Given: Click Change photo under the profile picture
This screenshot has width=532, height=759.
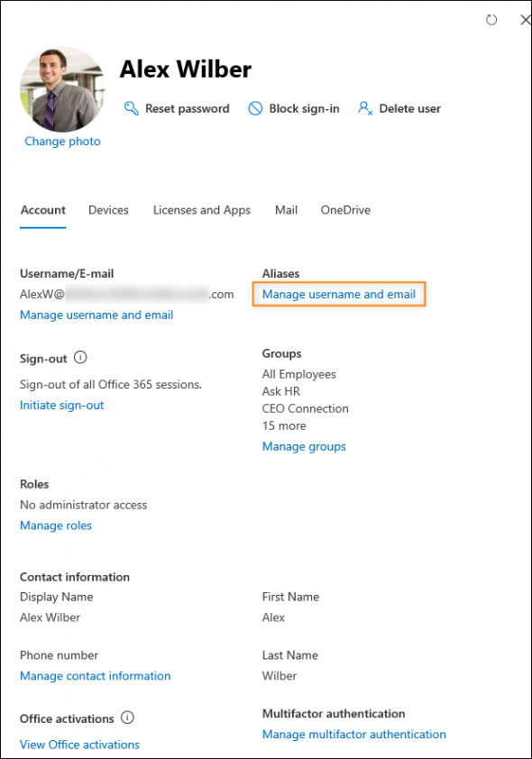Looking at the screenshot, I should tap(61, 141).
